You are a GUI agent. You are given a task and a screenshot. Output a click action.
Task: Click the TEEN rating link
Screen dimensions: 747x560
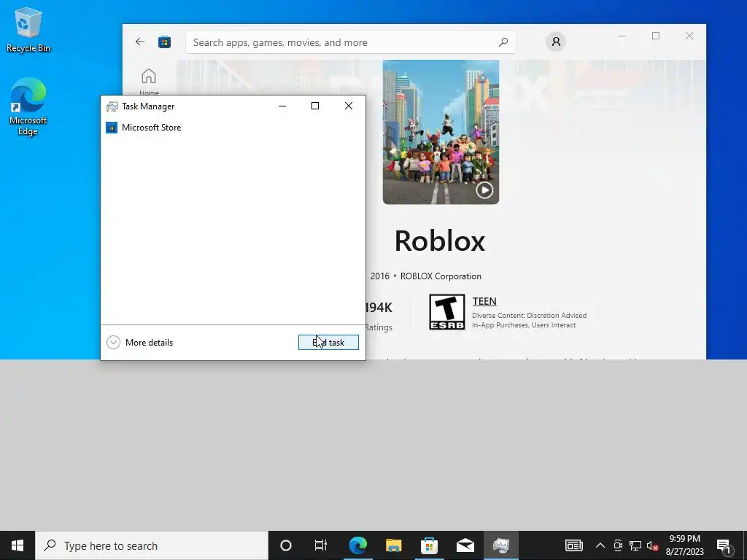484,301
